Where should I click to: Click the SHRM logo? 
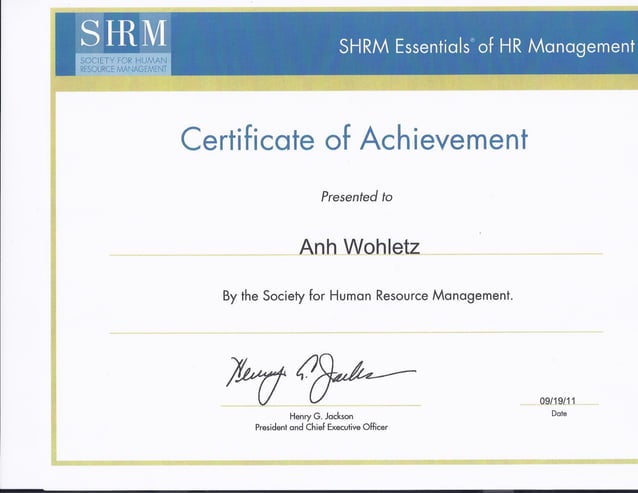pos(123,44)
